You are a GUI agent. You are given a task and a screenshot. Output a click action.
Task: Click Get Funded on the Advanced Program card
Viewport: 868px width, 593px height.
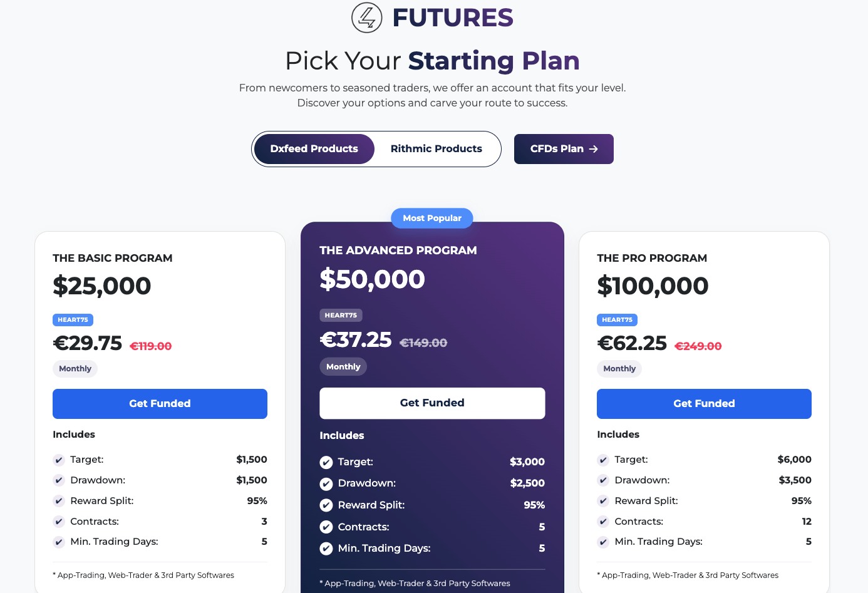432,403
